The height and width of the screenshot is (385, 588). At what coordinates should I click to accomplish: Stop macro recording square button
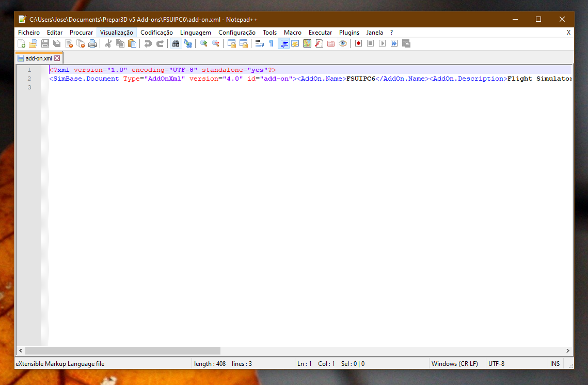[x=371, y=43]
